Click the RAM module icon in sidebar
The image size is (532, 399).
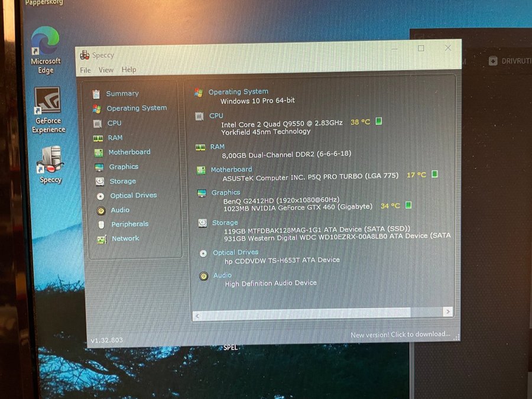pos(98,138)
